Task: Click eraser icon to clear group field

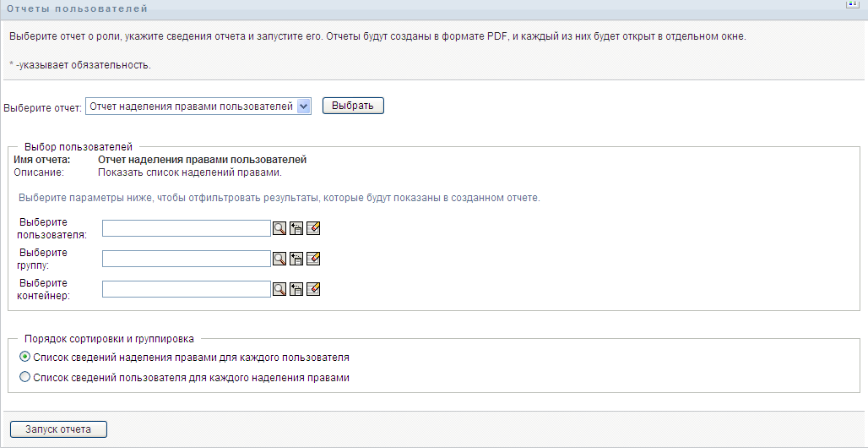Action: click(313, 259)
